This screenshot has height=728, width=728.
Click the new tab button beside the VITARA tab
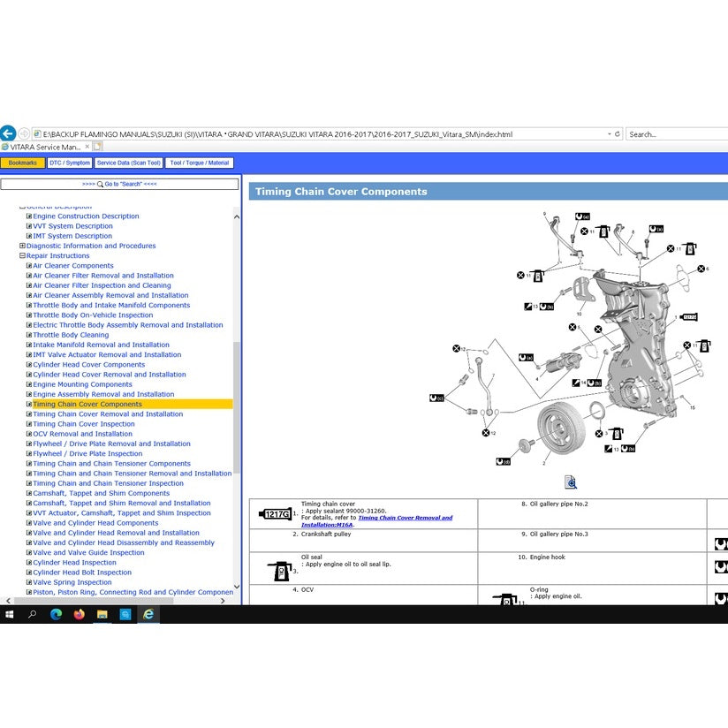tap(97, 147)
